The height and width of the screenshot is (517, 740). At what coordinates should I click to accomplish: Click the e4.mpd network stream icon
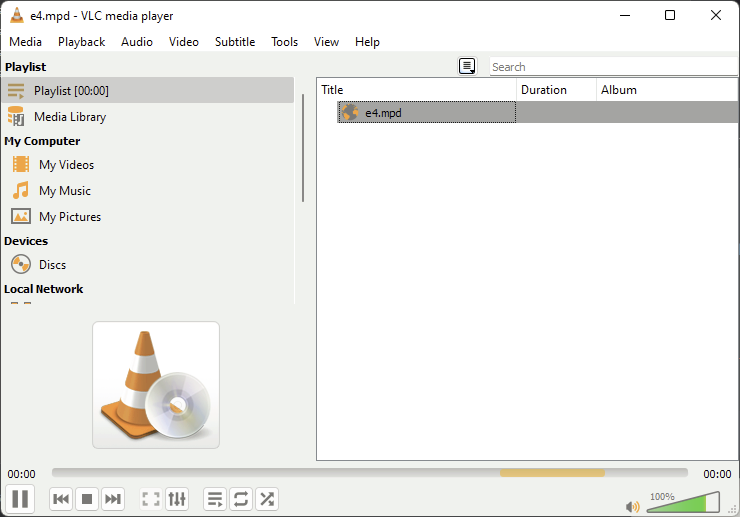tap(350, 112)
